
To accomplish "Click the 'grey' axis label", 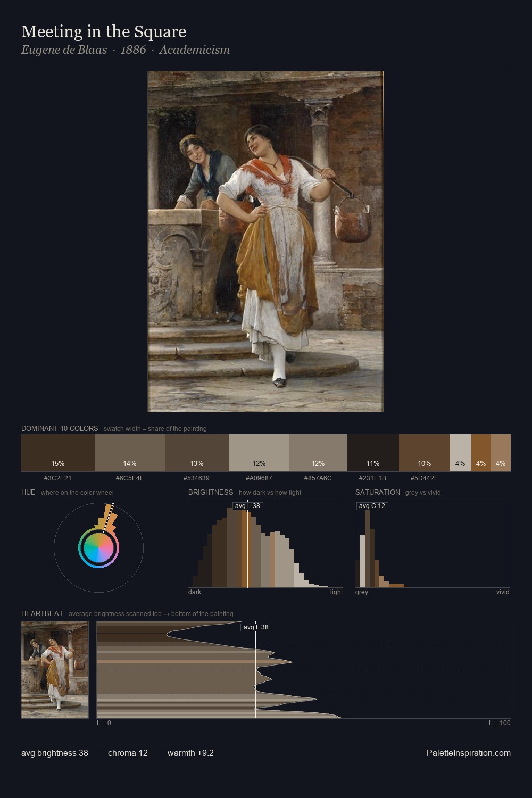I will (x=362, y=592).
